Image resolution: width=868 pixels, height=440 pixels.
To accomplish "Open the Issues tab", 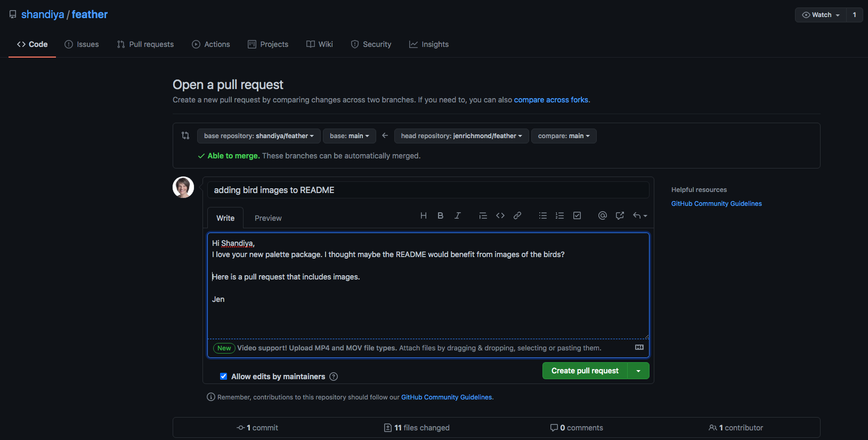I will coord(82,44).
